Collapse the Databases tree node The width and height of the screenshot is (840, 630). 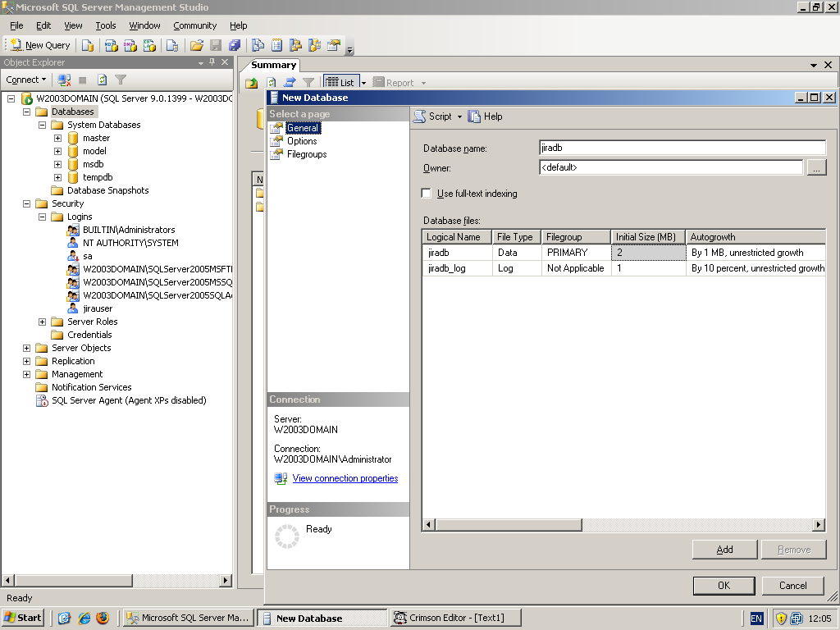(x=26, y=112)
